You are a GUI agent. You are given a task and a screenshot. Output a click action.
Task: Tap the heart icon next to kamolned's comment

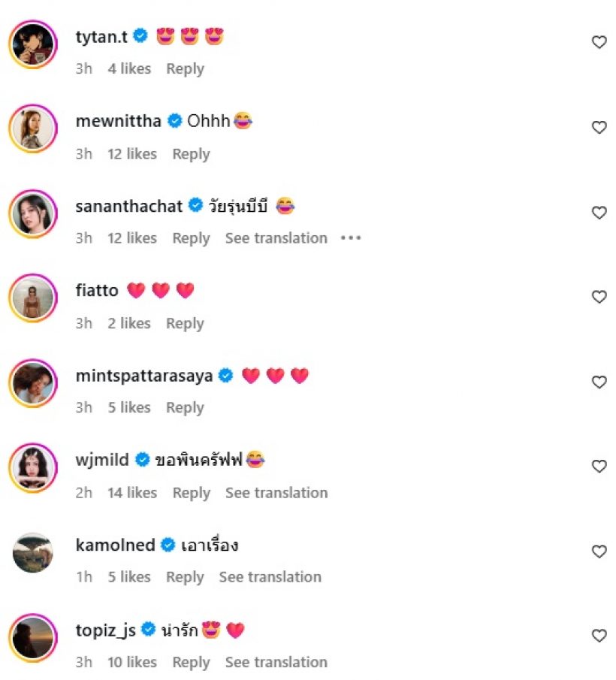[599, 551]
